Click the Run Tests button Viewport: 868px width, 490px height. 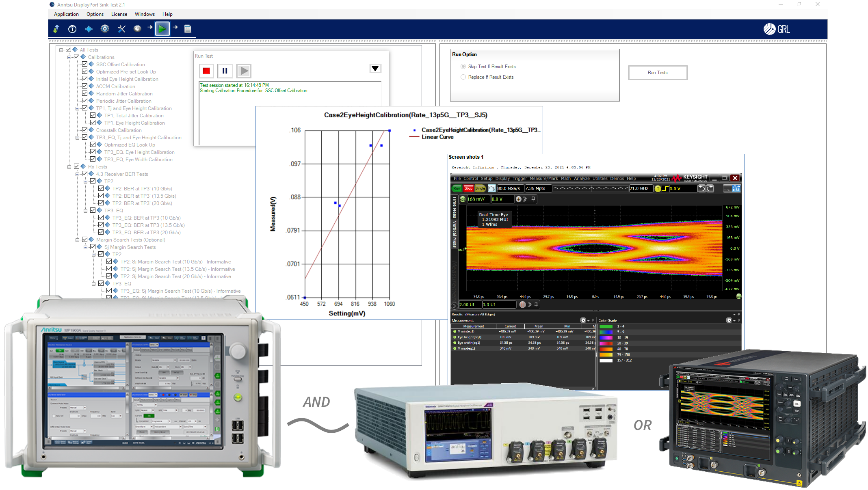[658, 72]
